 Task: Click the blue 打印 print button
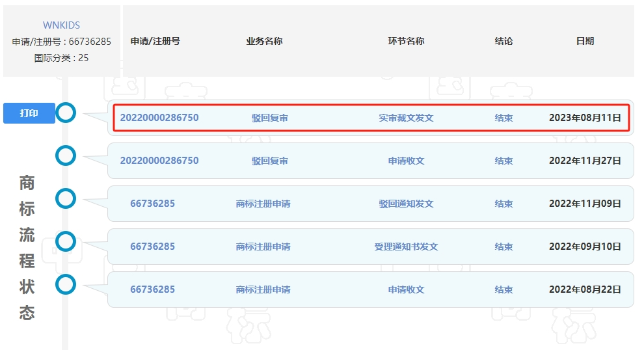(29, 113)
